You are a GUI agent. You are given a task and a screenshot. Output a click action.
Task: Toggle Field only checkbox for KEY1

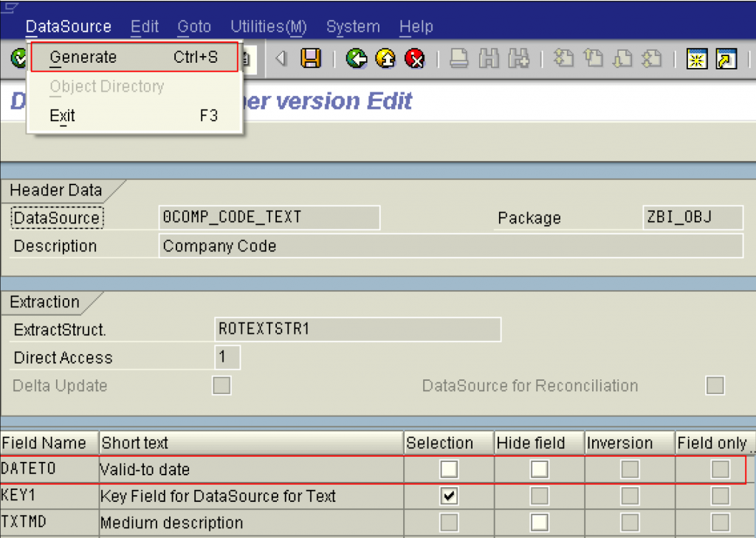721,496
